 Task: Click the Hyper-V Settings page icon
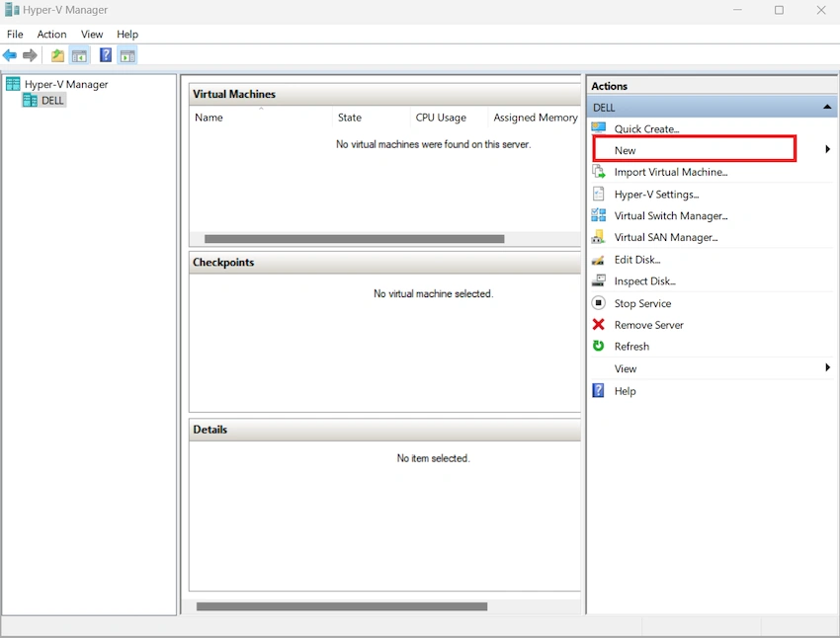click(x=599, y=194)
